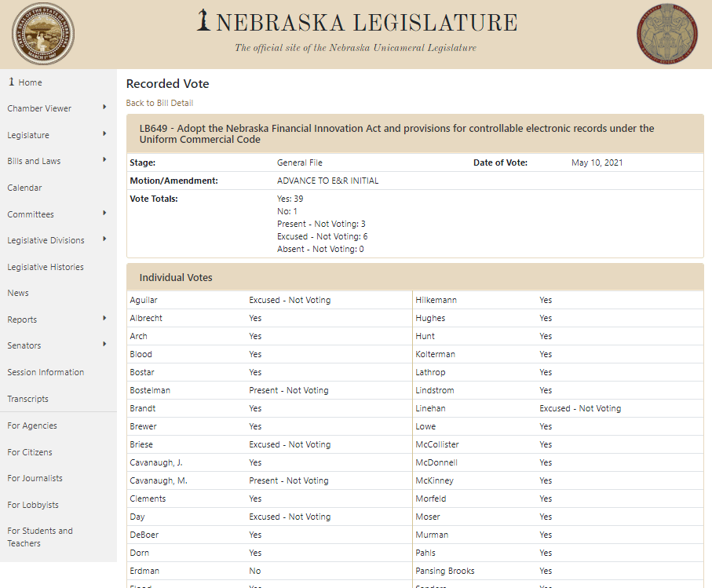Viewport: 712px width, 588px height.
Task: Click senator name Lathrop
Action: tap(430, 372)
